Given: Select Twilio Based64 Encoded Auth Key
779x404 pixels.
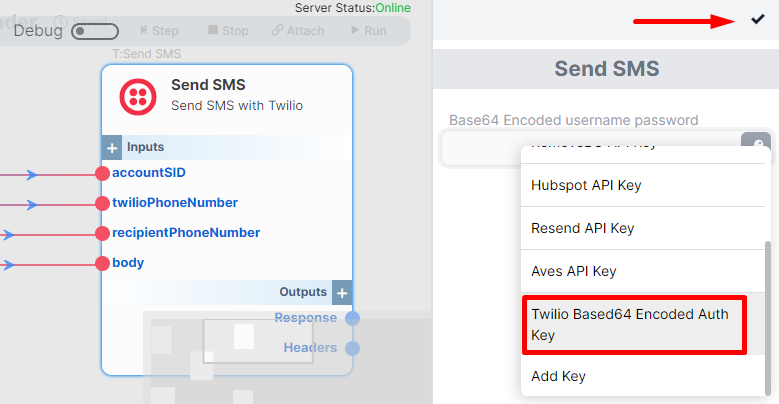Looking at the screenshot, I should (x=634, y=324).
